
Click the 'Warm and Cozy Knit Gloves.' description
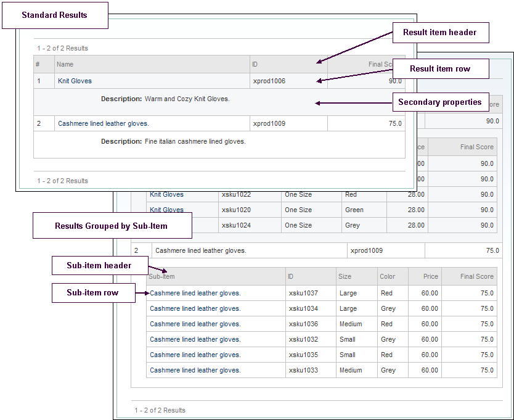pos(187,99)
